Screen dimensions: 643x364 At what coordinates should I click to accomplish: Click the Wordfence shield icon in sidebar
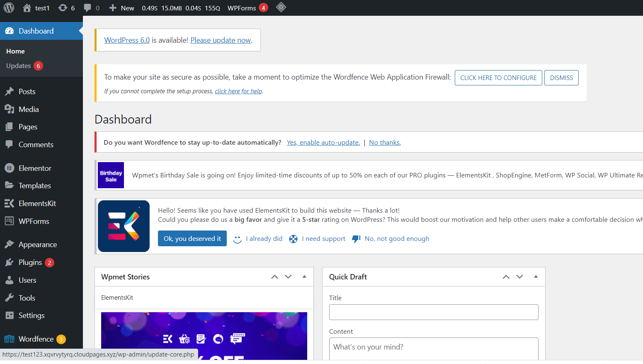[x=10, y=339]
